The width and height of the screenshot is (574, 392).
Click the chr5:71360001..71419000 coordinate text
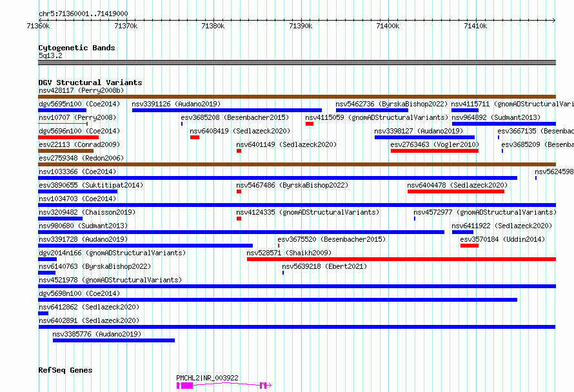(83, 14)
